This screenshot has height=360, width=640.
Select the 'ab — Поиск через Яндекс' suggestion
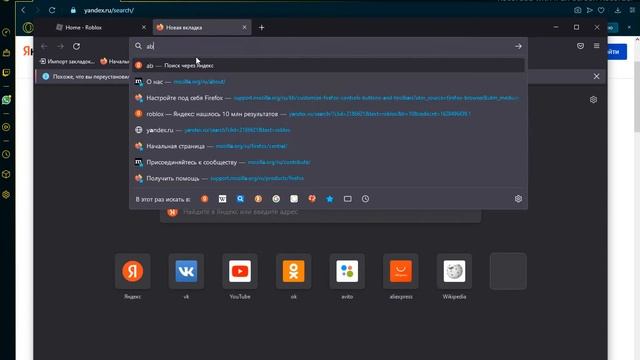[328, 65]
